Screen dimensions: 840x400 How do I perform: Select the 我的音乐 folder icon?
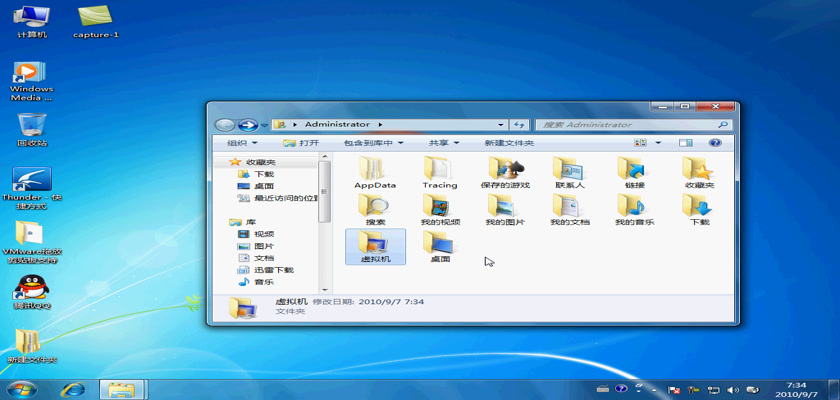point(634,206)
